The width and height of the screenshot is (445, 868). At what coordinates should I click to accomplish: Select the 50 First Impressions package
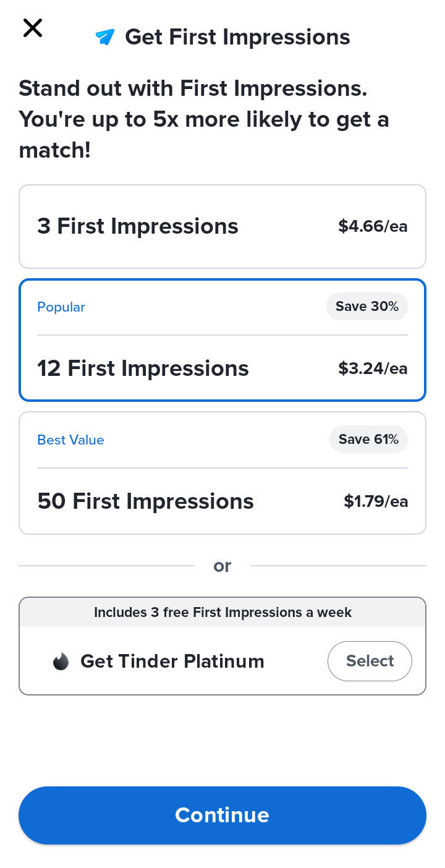(222, 473)
